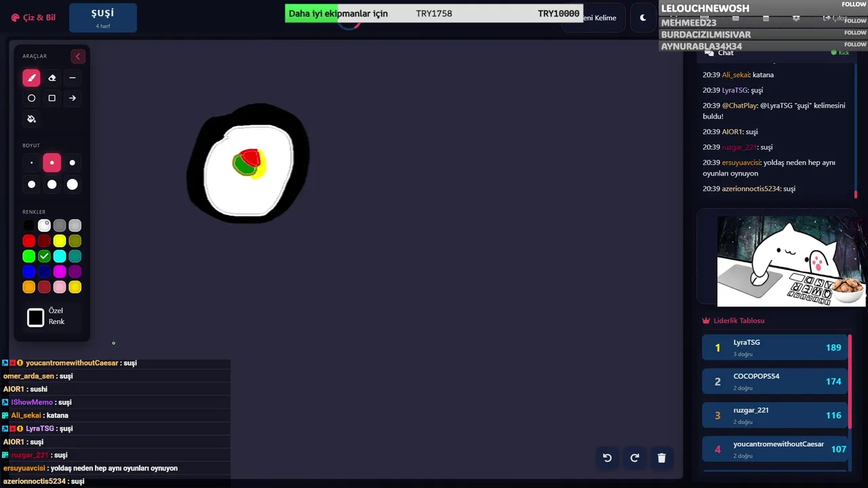Pick the cyan color swatch
Viewport: 868px width, 488px height.
click(60, 256)
